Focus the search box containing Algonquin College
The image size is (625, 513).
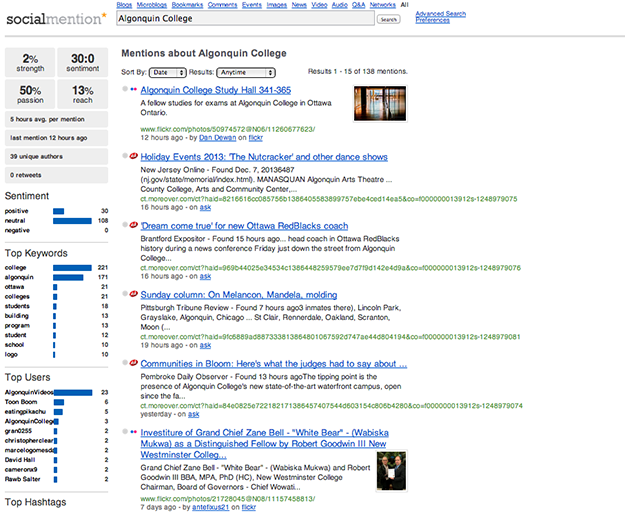coord(245,18)
